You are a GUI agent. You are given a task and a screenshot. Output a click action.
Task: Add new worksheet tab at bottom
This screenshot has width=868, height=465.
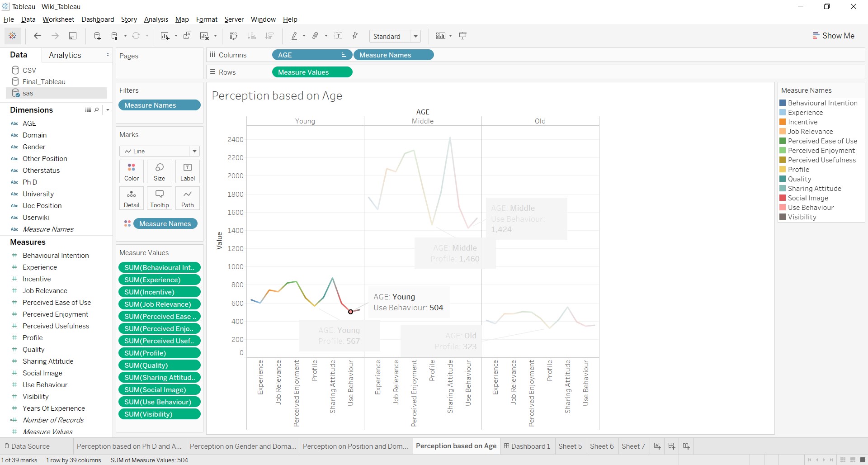657,446
